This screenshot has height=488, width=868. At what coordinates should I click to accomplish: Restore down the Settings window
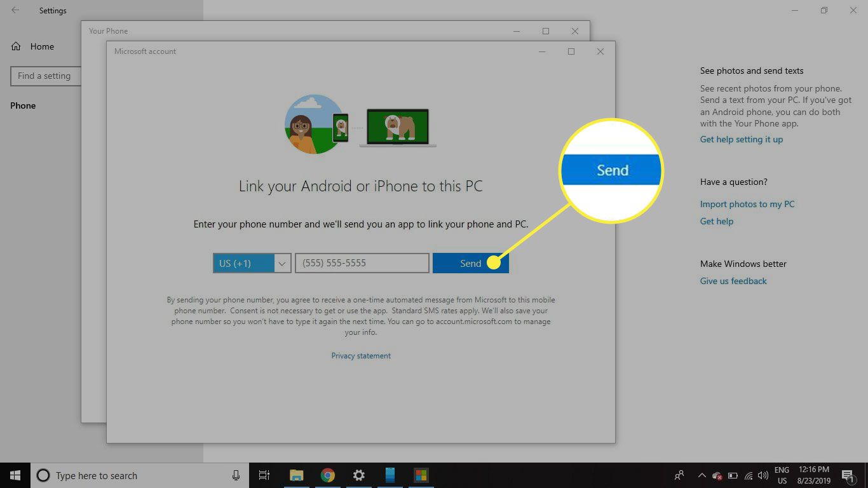click(x=824, y=10)
